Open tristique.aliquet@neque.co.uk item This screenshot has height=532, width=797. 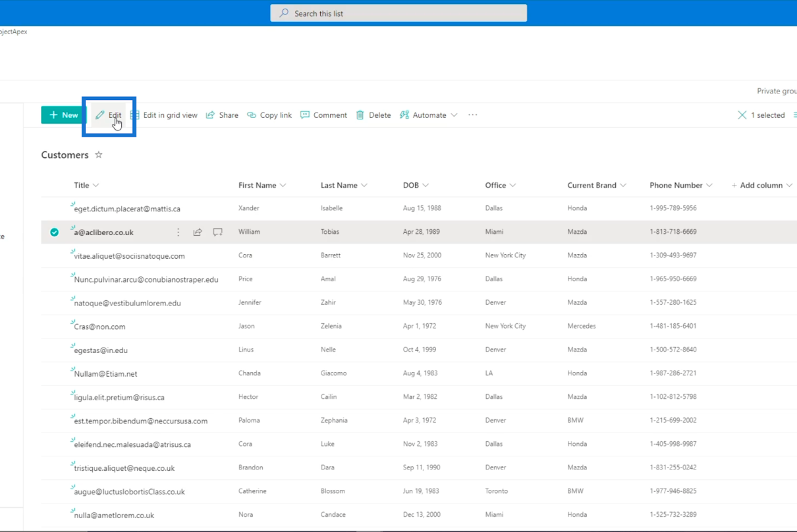(x=124, y=469)
